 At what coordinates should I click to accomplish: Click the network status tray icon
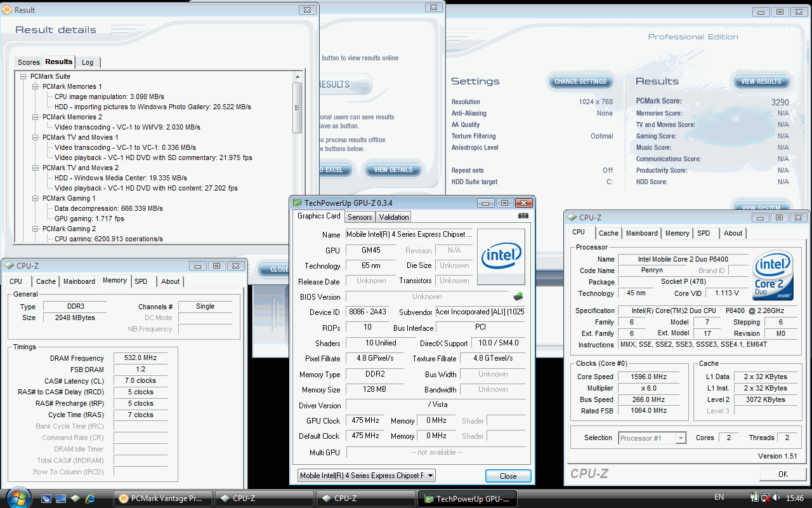(x=767, y=498)
